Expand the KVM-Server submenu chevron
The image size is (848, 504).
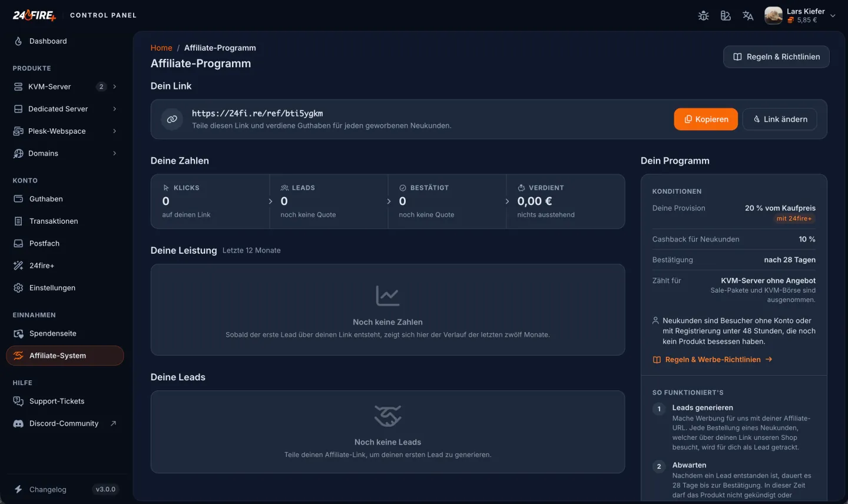114,87
